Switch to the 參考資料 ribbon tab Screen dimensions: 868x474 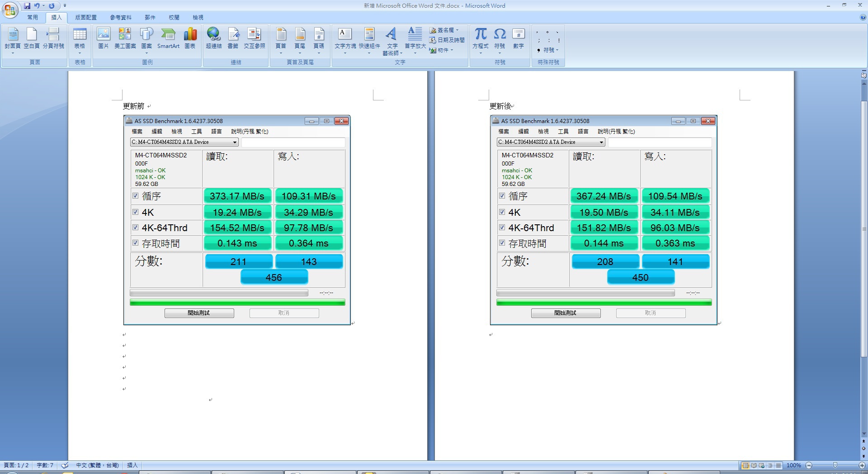pos(121,18)
